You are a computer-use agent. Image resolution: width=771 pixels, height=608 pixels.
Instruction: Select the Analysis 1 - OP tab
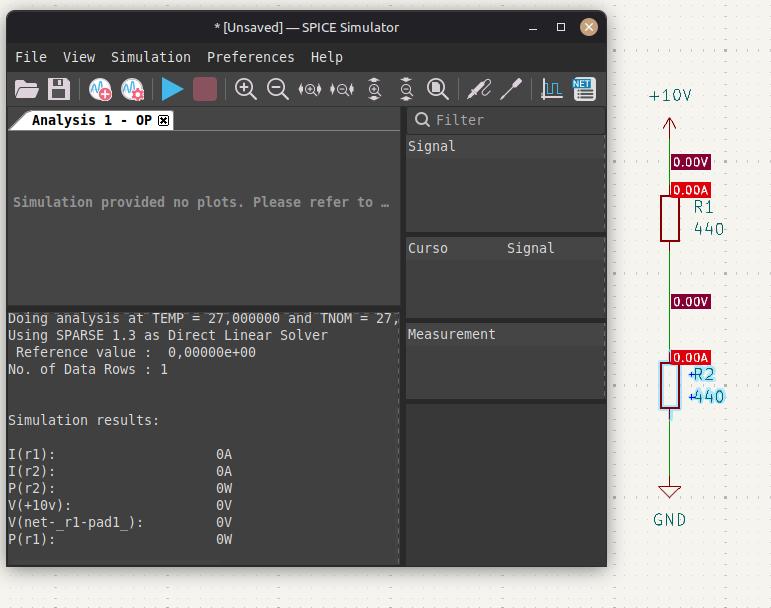point(91,120)
